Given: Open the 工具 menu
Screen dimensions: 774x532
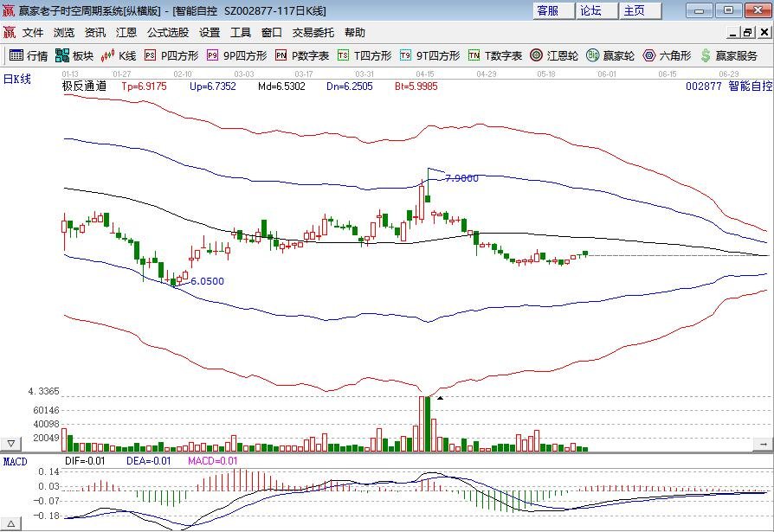Looking at the screenshot, I should click(241, 33).
